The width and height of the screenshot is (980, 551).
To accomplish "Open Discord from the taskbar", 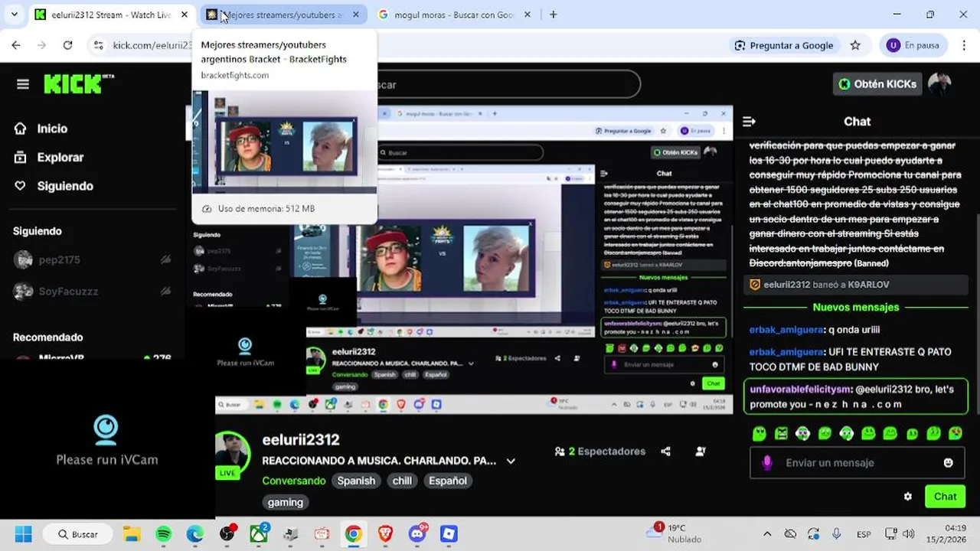I will click(x=418, y=534).
